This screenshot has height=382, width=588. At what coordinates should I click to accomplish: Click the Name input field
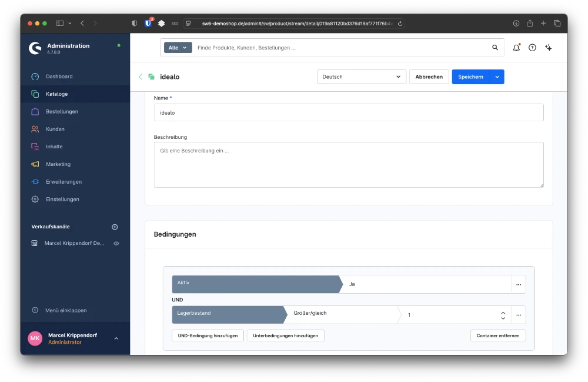[x=348, y=112]
